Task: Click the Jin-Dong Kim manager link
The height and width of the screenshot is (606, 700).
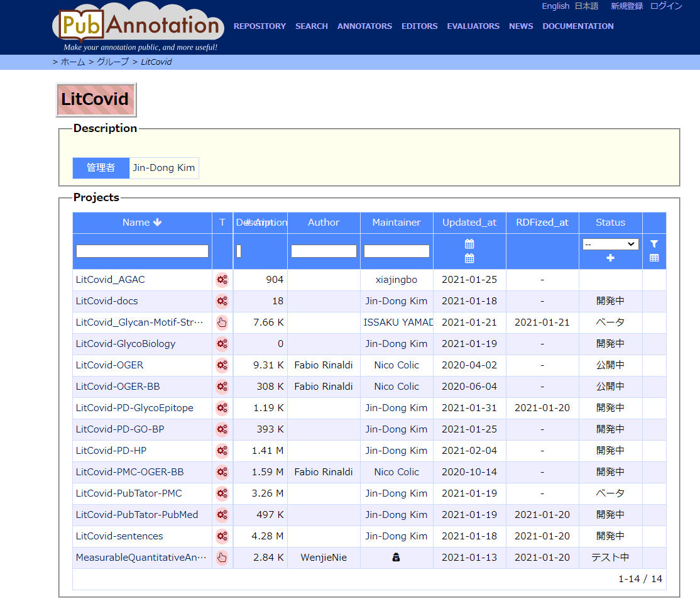Action: tap(164, 168)
